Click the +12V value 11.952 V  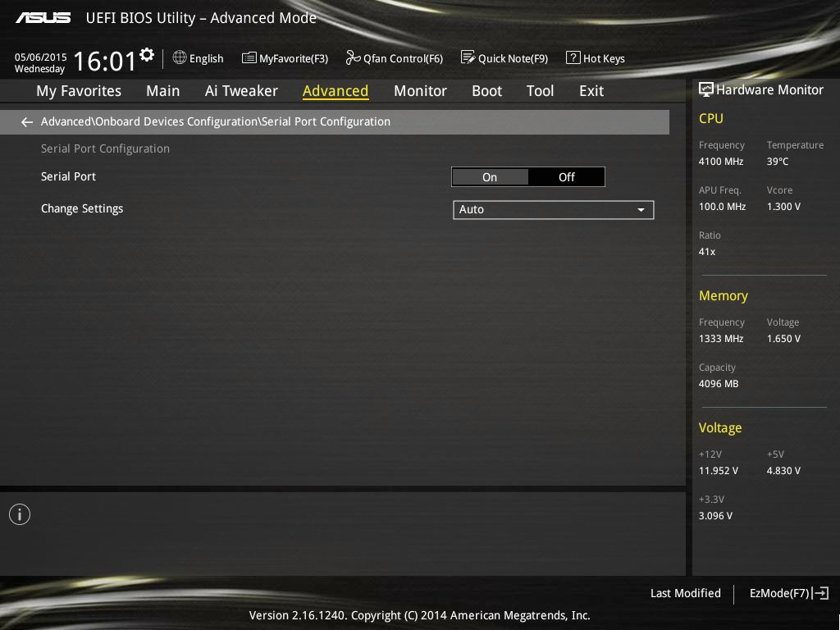coord(719,471)
